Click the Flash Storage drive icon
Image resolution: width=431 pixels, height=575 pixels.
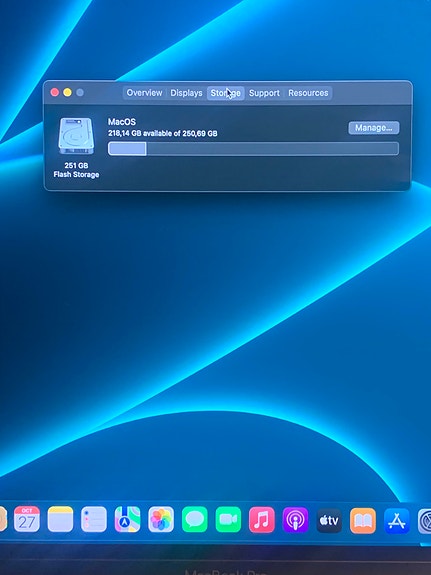tap(76, 136)
